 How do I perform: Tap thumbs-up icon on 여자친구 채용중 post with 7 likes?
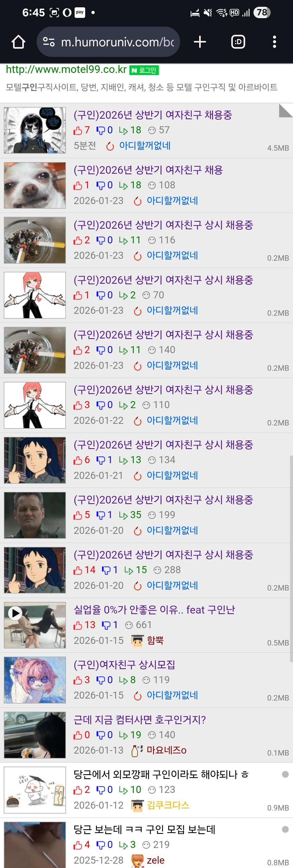(78, 130)
